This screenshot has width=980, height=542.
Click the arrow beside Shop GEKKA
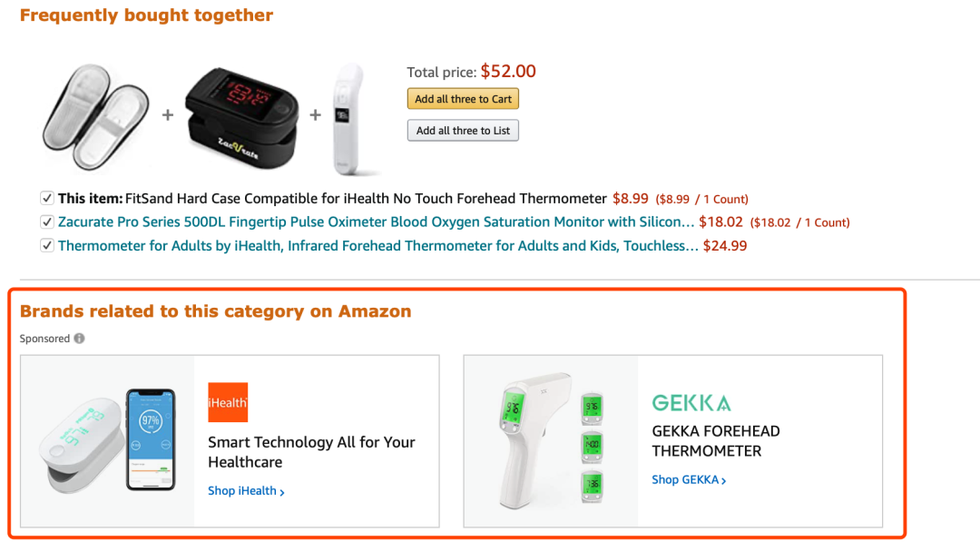click(724, 481)
